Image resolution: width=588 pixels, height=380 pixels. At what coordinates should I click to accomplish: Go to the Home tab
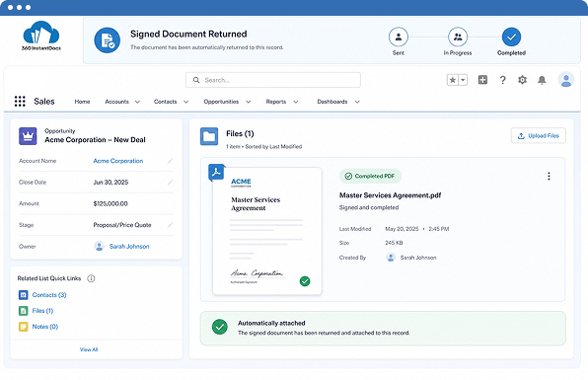click(82, 102)
